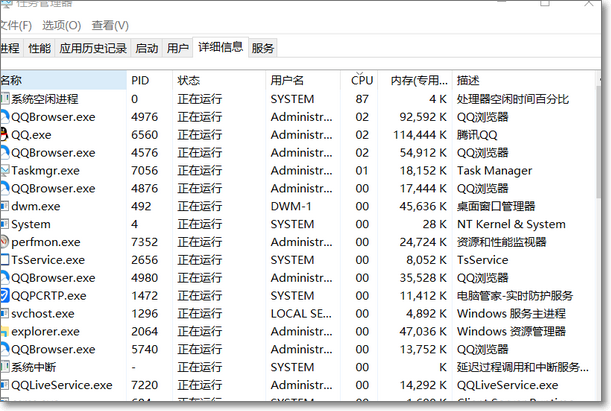Click the QQBrowser icon in PID 4576 row
Image resolution: width=611 pixels, height=411 pixels.
[5, 153]
